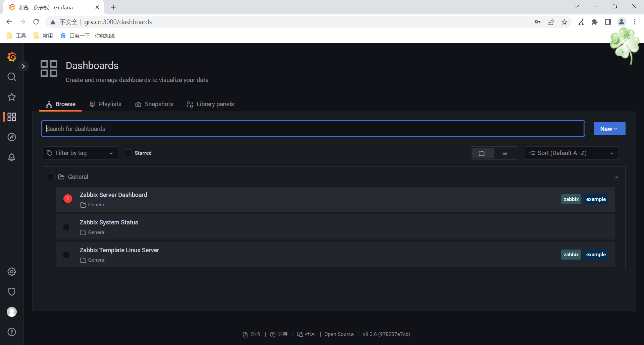This screenshot has width=644, height=345.
Task: Select folder view layout icon
Action: [482, 153]
